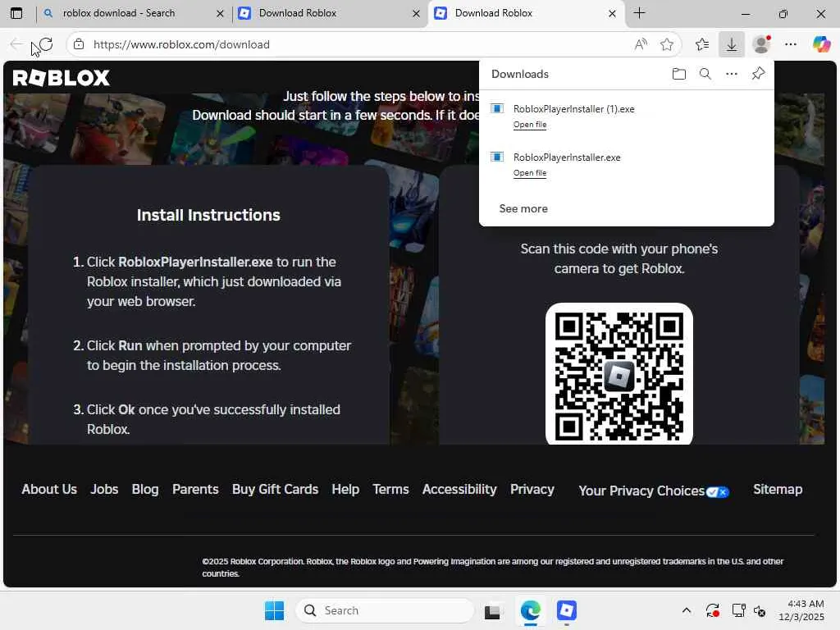
Task: Open the Accessibility footer link
Action: (x=459, y=489)
